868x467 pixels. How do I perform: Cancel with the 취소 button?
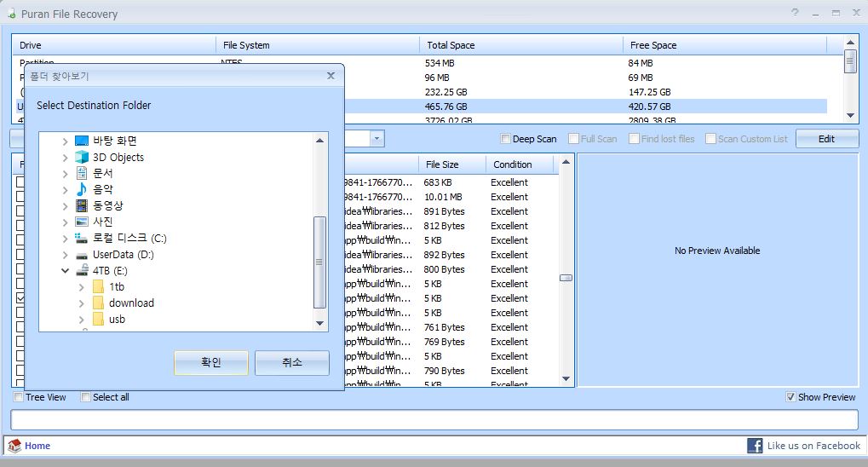coord(291,362)
